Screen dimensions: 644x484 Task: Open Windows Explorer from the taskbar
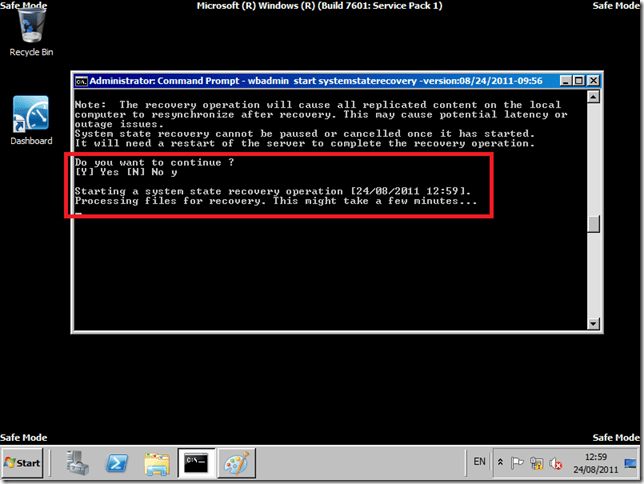coord(157,463)
